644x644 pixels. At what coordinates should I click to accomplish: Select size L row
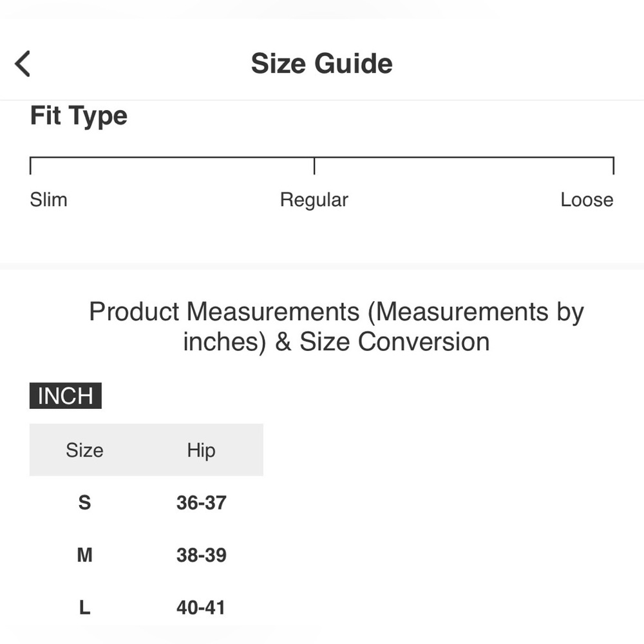pyautogui.click(x=146, y=607)
